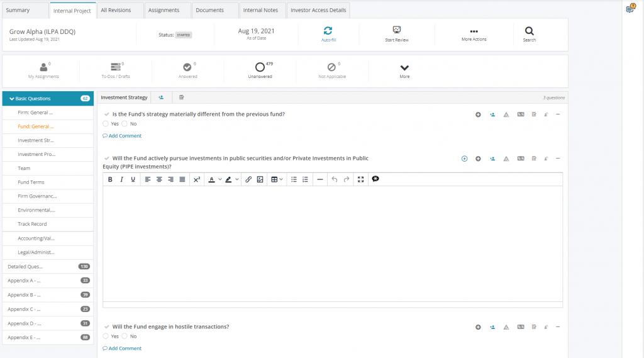Viewport: 644px width, 358px height.
Task: Open the Start Review monitor icon
Action: click(x=397, y=30)
